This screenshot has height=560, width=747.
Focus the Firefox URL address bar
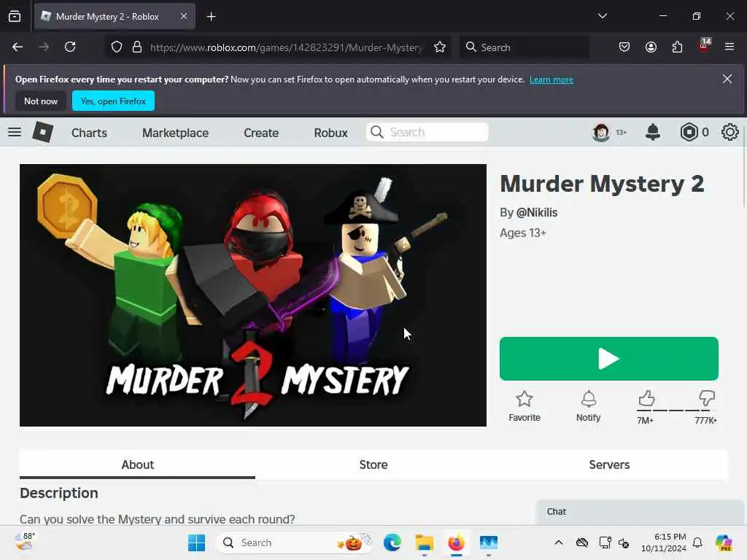[x=286, y=47]
